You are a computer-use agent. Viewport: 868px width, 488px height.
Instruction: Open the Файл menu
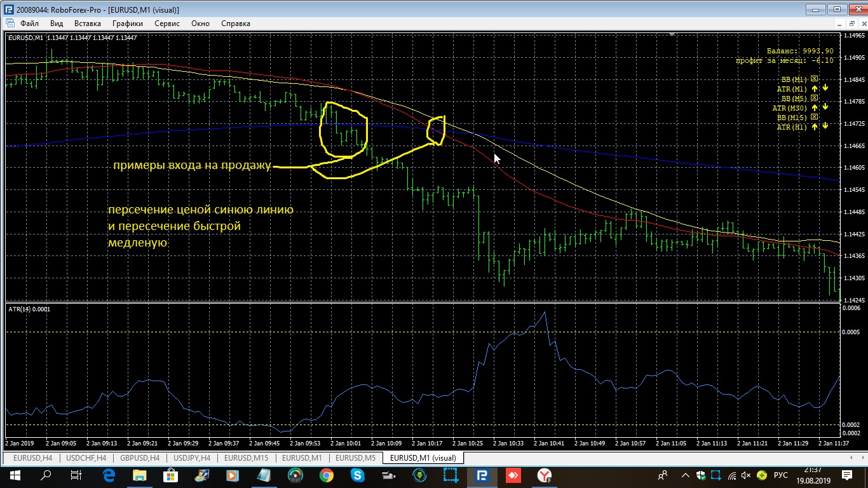point(29,24)
